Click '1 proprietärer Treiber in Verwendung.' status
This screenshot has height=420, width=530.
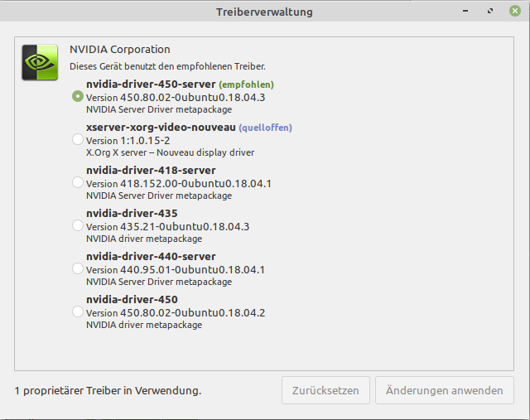point(108,390)
